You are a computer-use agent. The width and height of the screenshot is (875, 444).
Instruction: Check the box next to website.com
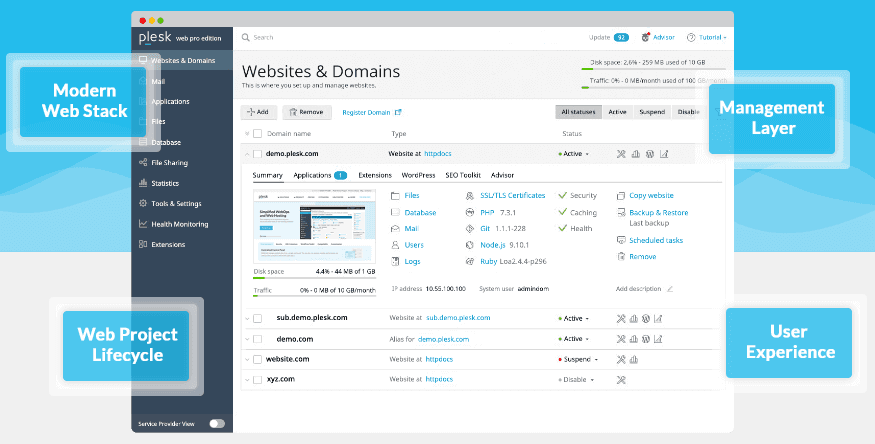pos(257,359)
